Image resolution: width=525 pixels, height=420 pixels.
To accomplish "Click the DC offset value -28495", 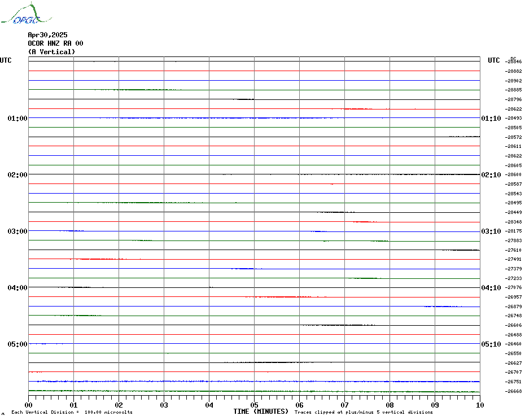I will [x=513, y=203].
